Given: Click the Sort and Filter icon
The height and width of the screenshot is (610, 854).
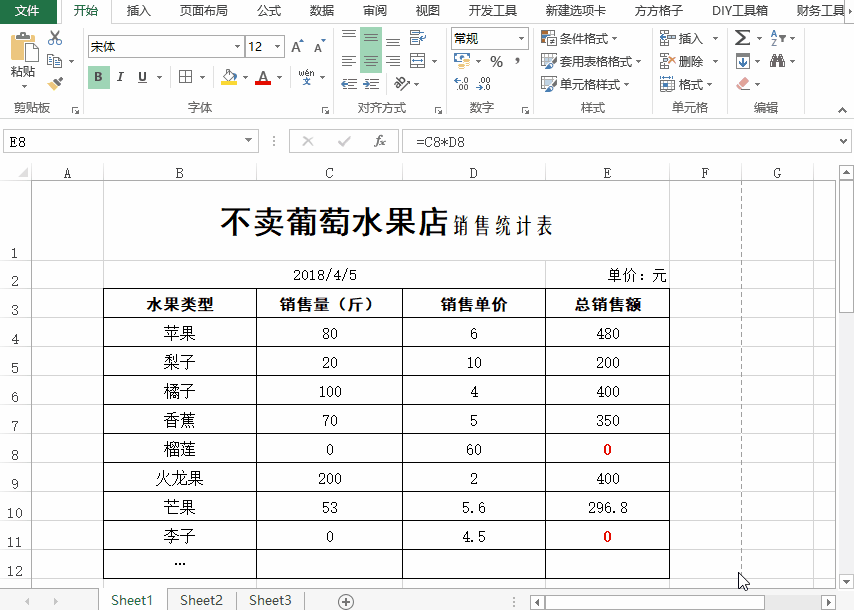Looking at the screenshot, I should click(778, 38).
